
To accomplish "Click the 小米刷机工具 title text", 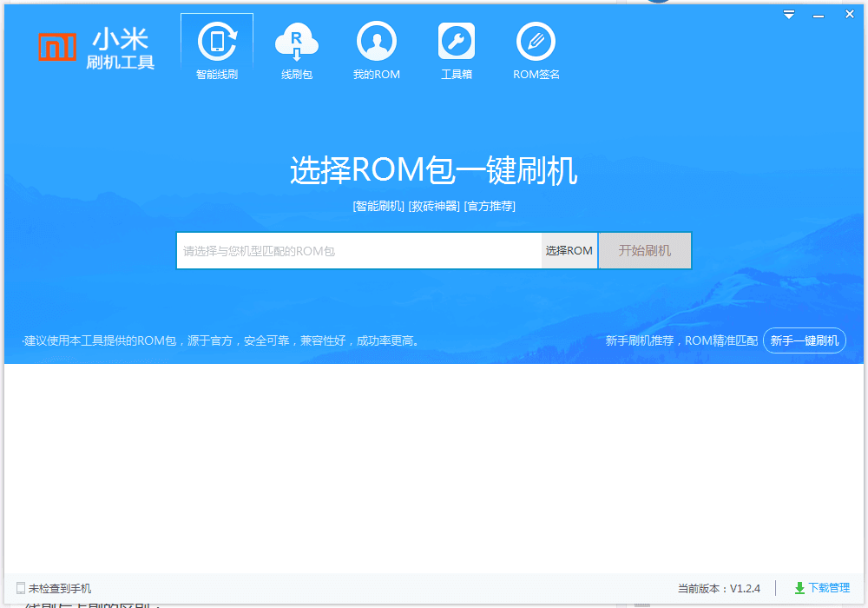I will click(x=120, y=49).
